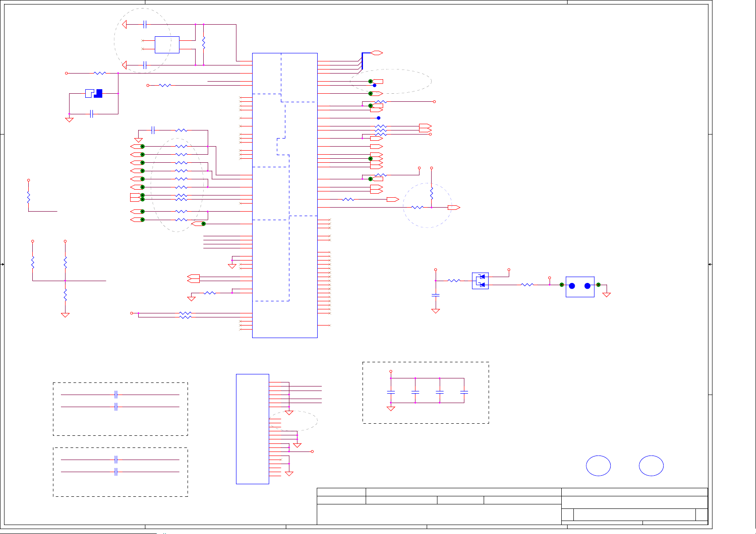This screenshot has height=534, width=756.
Task: Select the crystal box inside the top dashed circle
Action: click(x=167, y=45)
